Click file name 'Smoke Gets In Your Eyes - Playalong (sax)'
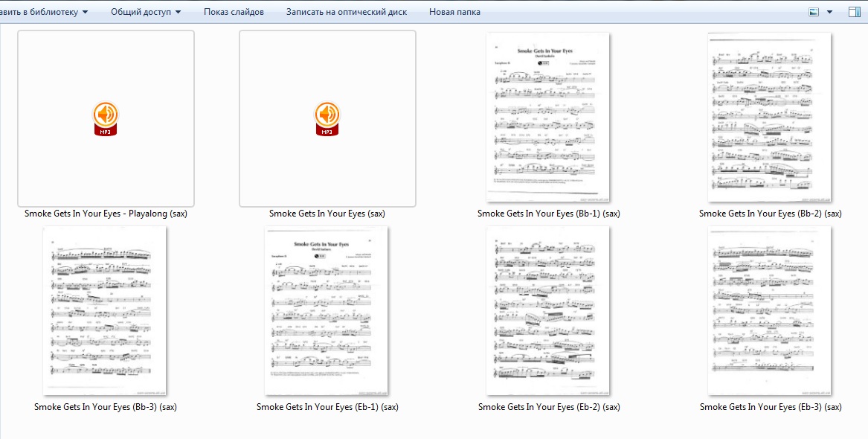The width and height of the screenshot is (868, 439). pyautogui.click(x=106, y=213)
